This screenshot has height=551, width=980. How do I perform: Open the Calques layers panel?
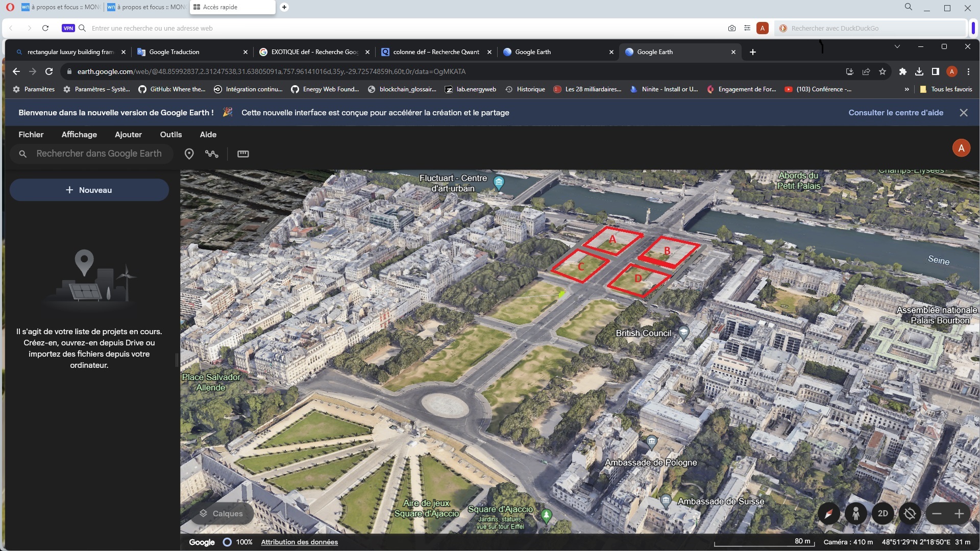click(222, 513)
